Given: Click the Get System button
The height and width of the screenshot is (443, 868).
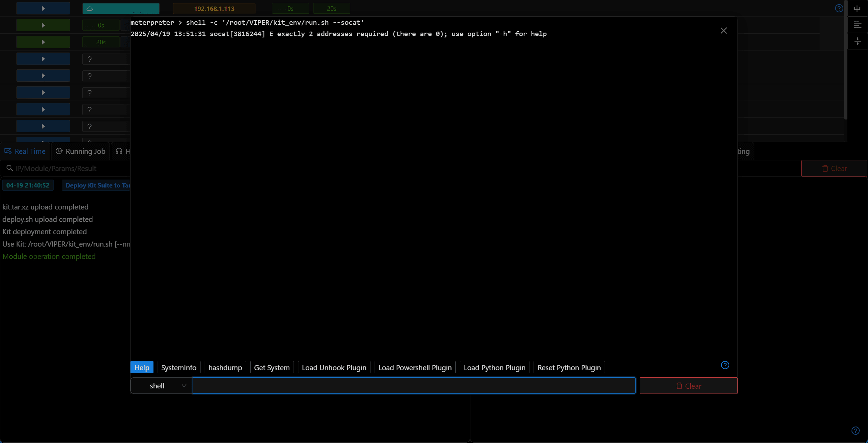Looking at the screenshot, I should click(x=272, y=367).
